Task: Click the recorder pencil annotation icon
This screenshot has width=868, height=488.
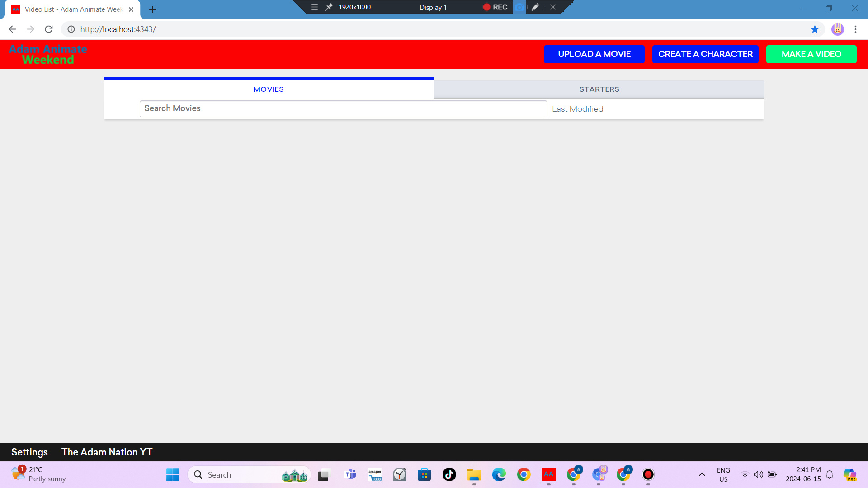Action: tap(535, 7)
